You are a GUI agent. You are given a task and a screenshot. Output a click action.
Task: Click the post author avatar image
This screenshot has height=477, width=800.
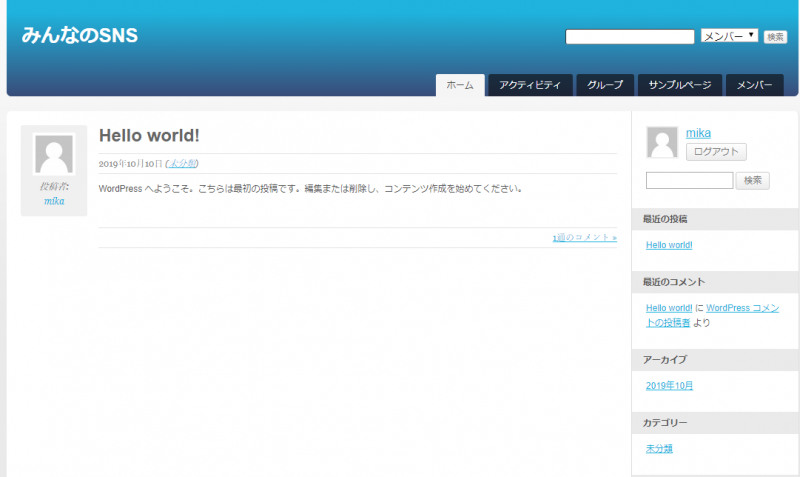tap(54, 155)
